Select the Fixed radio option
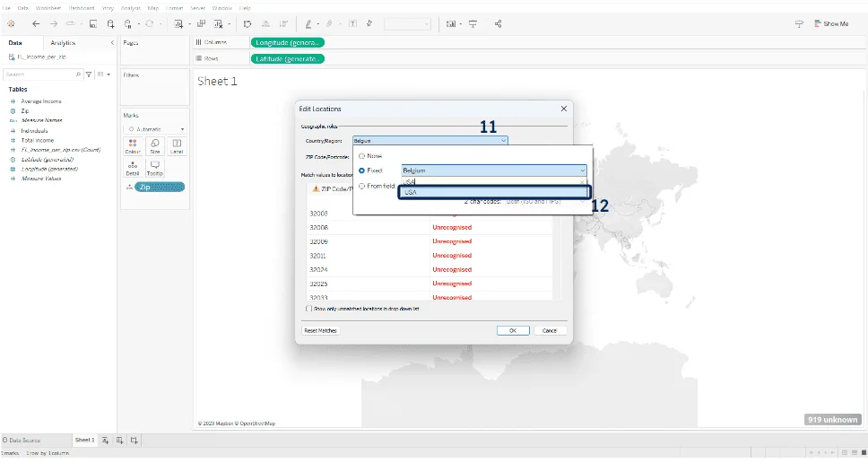The height and width of the screenshot is (463, 868). (361, 170)
